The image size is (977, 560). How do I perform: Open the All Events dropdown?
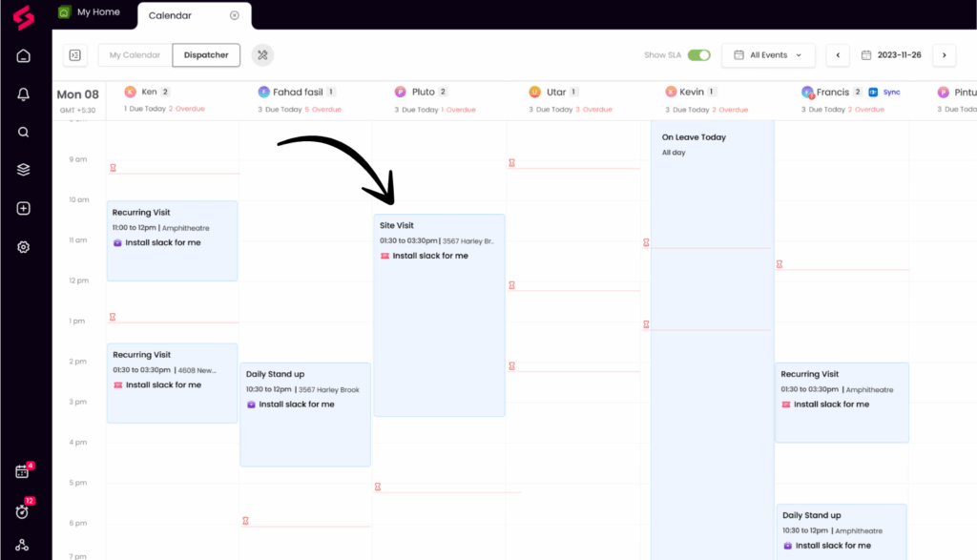click(x=768, y=54)
